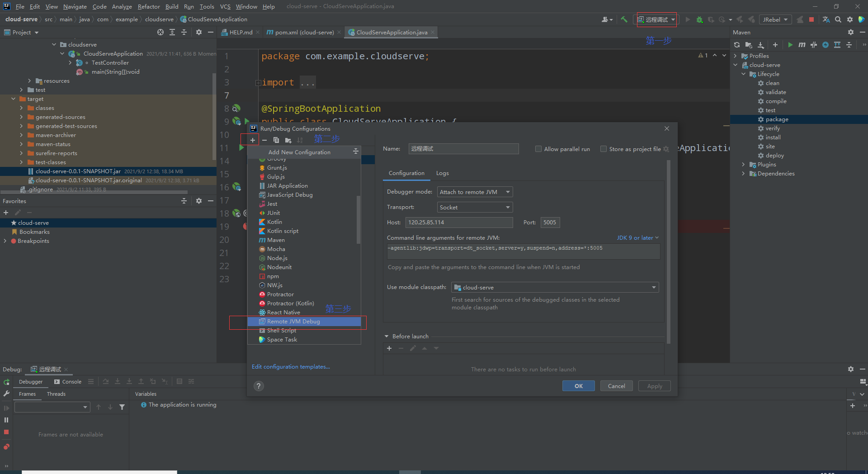Open run configuration selector dropdown in toolbar
The width and height of the screenshot is (868, 474).
(x=656, y=19)
